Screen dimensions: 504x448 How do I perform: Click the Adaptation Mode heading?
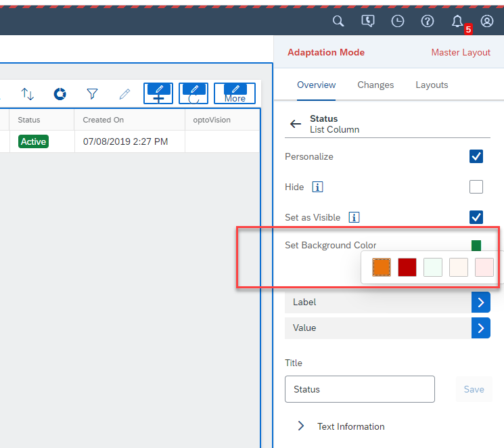[326, 52]
